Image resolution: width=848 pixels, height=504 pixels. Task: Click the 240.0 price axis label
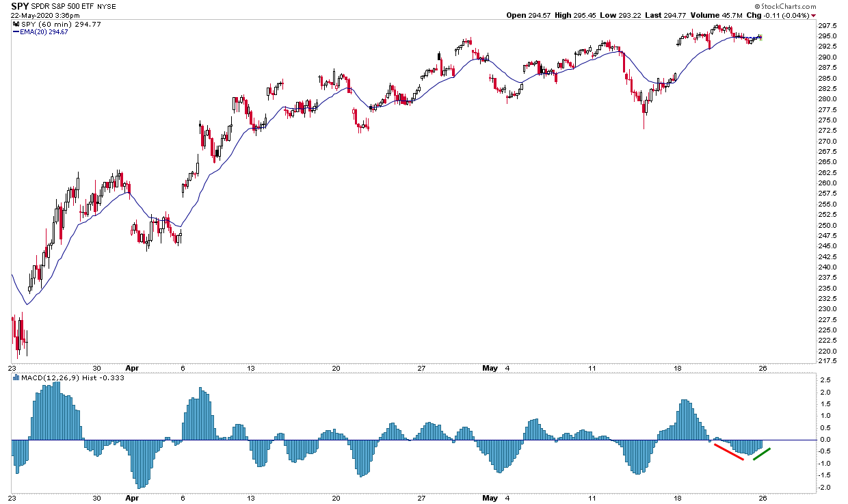(827, 267)
